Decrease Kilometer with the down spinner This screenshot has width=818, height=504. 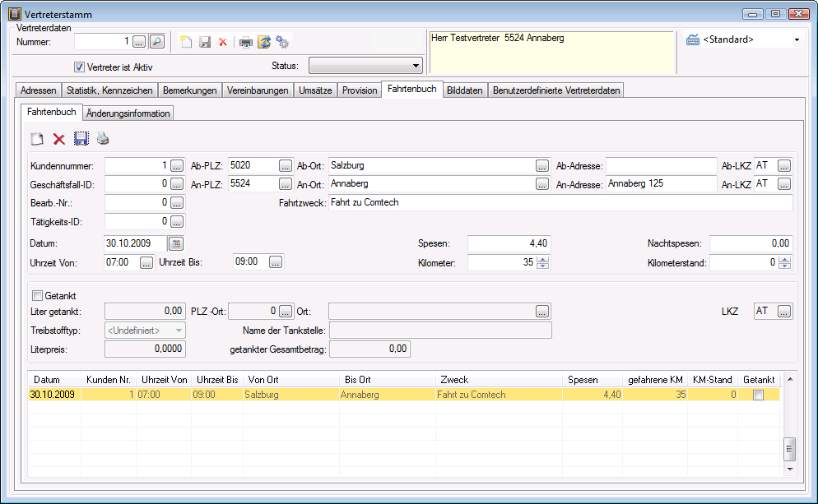coord(542,266)
